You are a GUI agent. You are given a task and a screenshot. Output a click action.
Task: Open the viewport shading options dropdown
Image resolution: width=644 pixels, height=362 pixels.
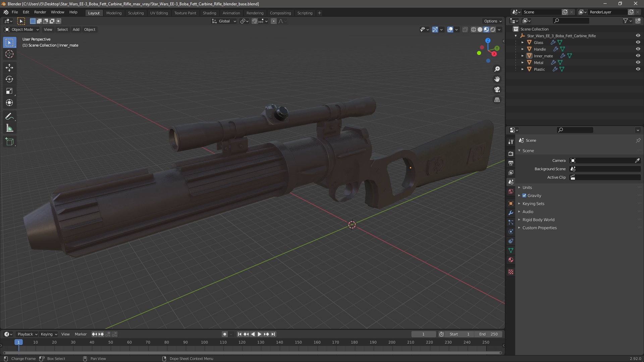pos(499,29)
